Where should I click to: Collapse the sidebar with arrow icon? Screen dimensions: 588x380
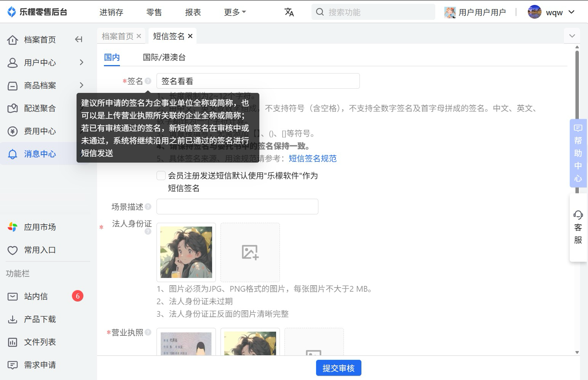point(79,39)
